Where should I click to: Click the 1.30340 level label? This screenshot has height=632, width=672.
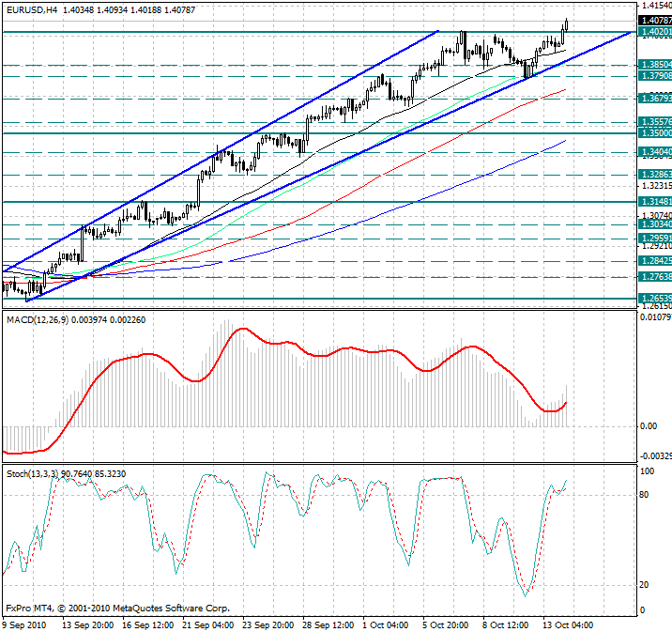[655, 224]
